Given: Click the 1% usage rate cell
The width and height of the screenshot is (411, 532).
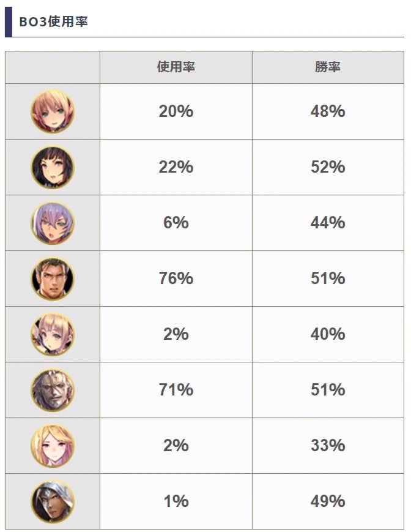Looking at the screenshot, I should pyautogui.click(x=176, y=501).
